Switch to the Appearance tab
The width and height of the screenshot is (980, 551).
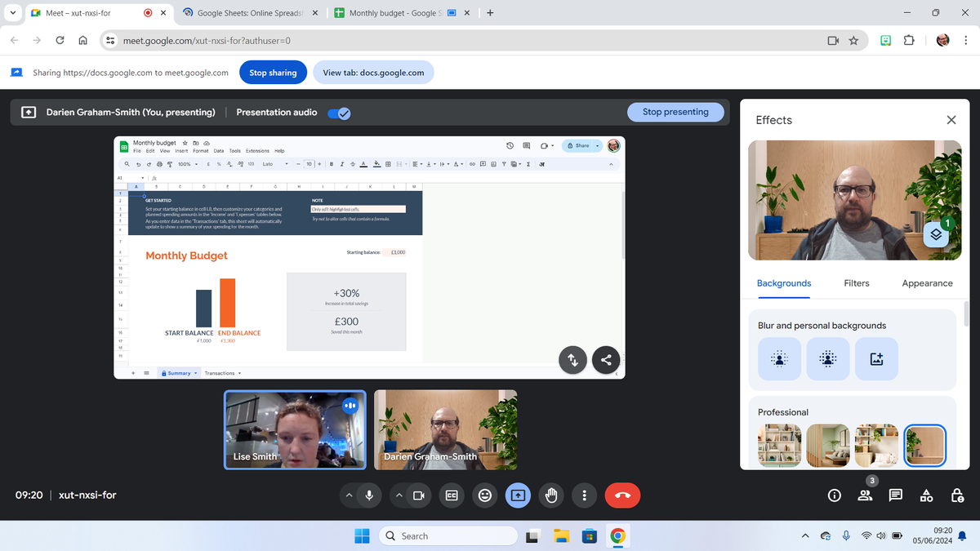coord(927,283)
